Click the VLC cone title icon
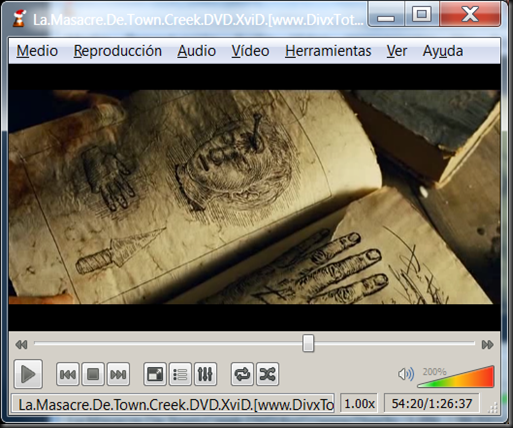This screenshot has height=428, width=513. pyautogui.click(x=19, y=18)
